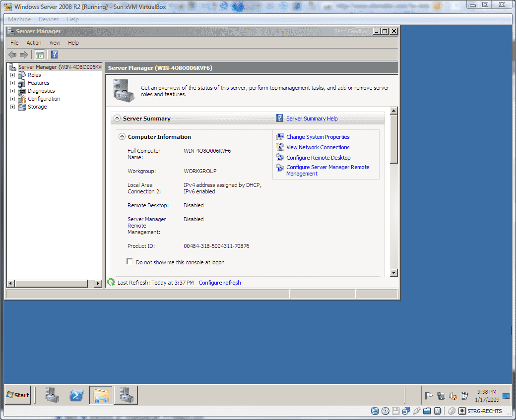Click the Server Summary Help book icon

pyautogui.click(x=279, y=118)
